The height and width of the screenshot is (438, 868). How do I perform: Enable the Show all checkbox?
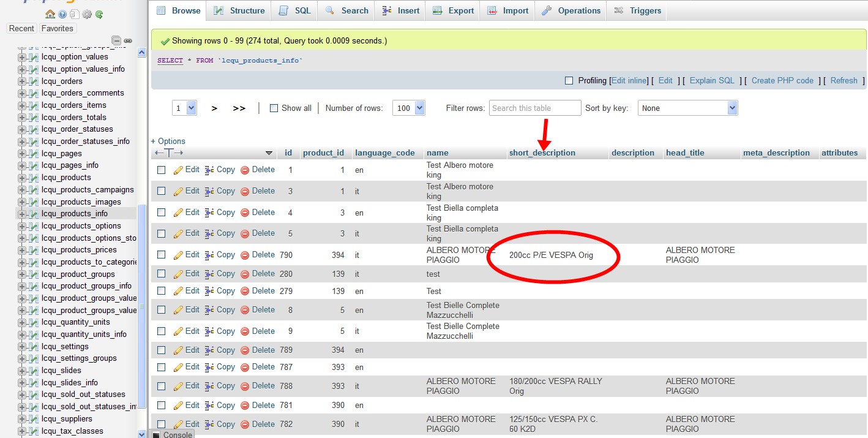click(273, 108)
